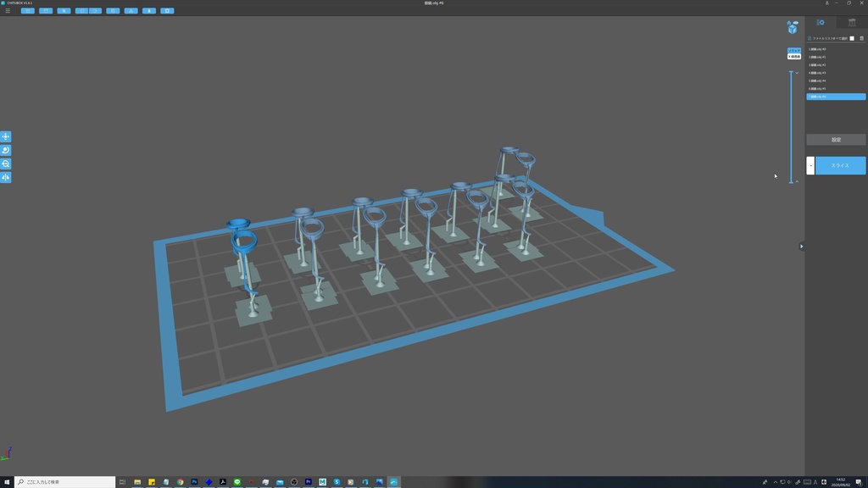
Task: Delete selected files with trash icon
Action: 861,38
